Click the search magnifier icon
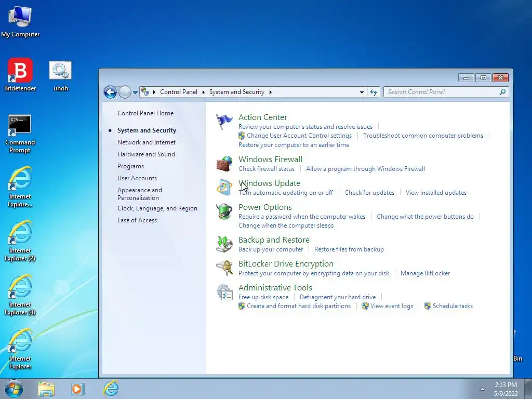532x399 pixels. click(x=502, y=92)
